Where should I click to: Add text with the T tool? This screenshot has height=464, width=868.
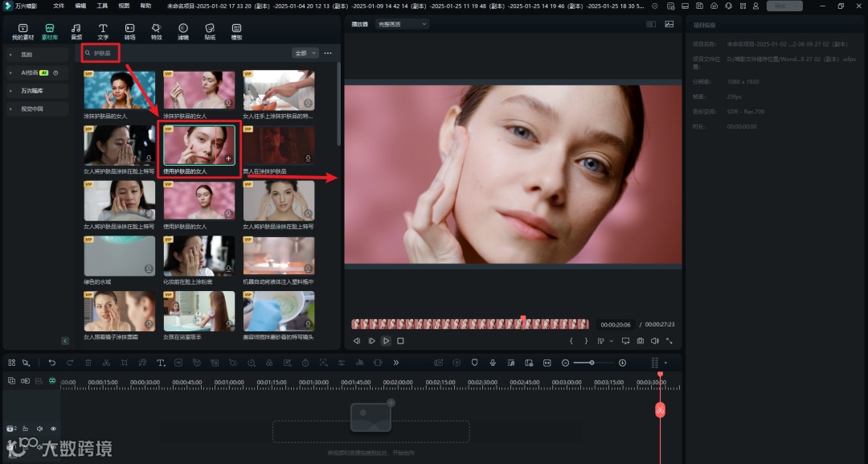pyautogui.click(x=161, y=363)
